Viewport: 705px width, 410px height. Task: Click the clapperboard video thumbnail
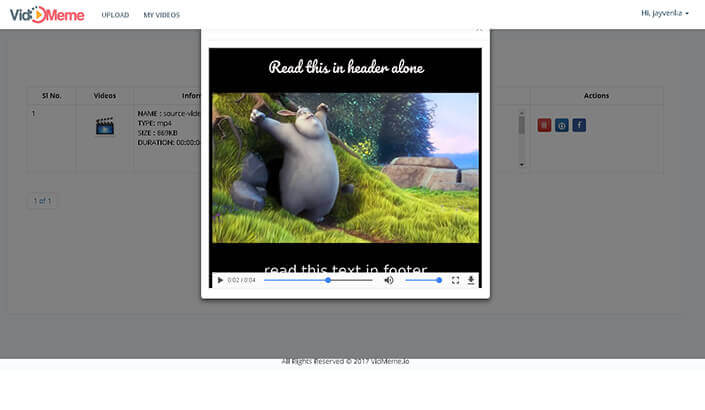pos(105,126)
